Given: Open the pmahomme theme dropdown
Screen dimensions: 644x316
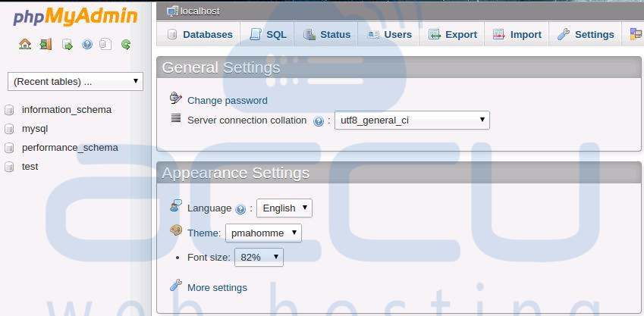Looking at the screenshot, I should point(263,233).
